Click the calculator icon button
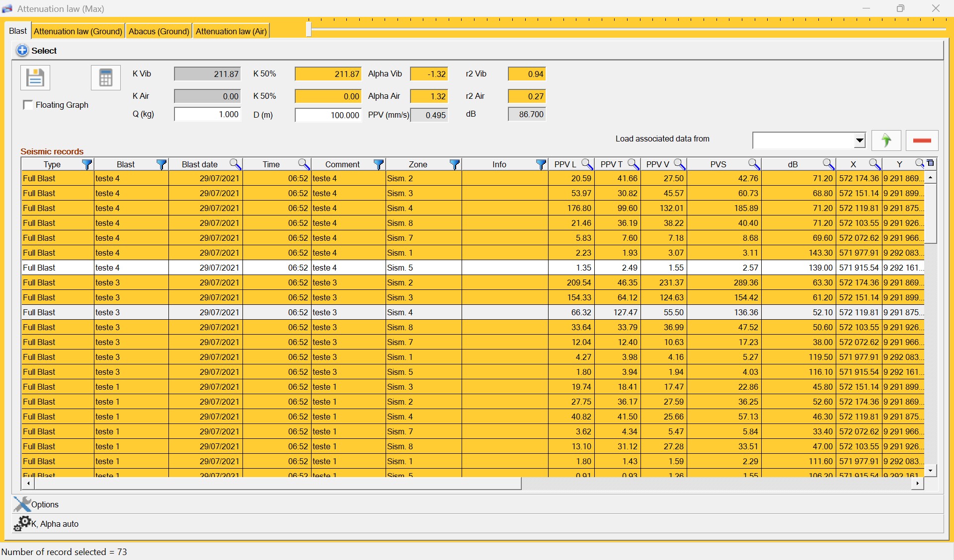The width and height of the screenshot is (954, 560). pos(105,78)
